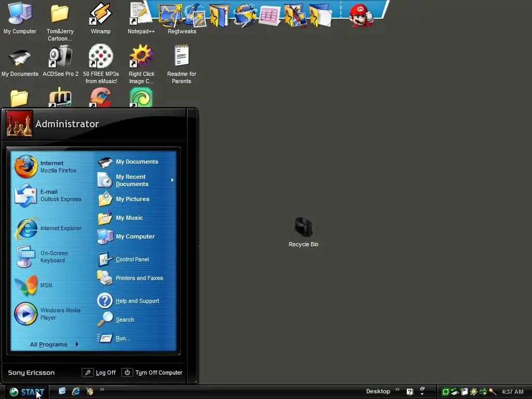Image resolution: width=532 pixels, height=399 pixels.
Task: Click the START button on taskbar
Action: 26,392
